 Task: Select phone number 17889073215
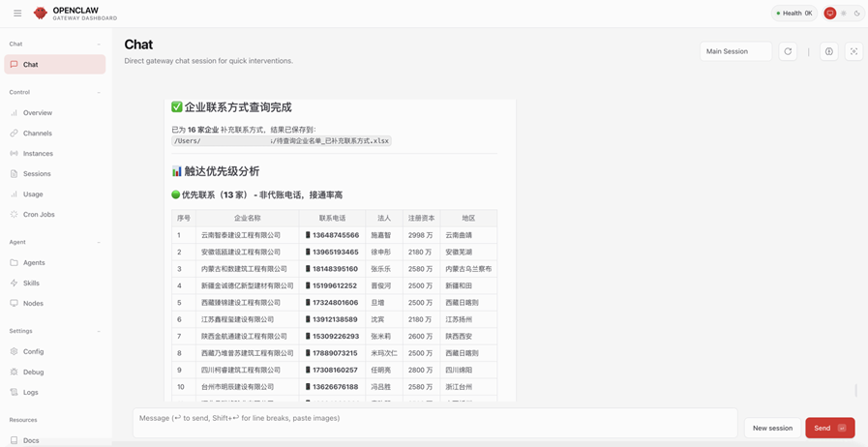[336, 353]
